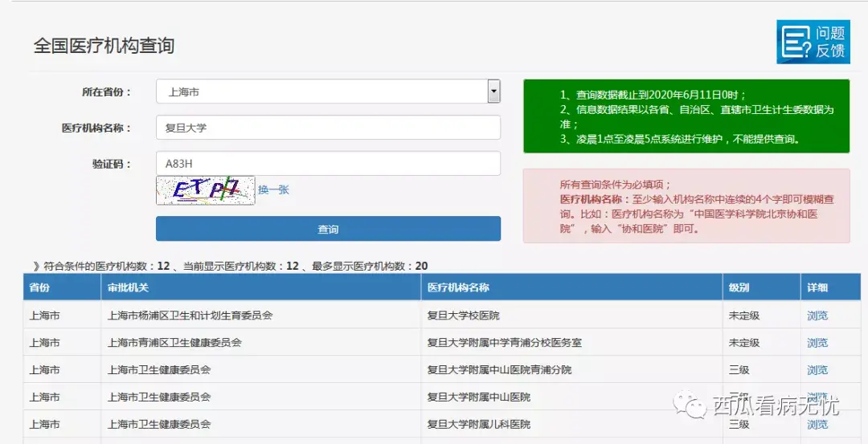This screenshot has height=444, width=868.
Task: Click the blue 查询 button
Action: pos(328,229)
